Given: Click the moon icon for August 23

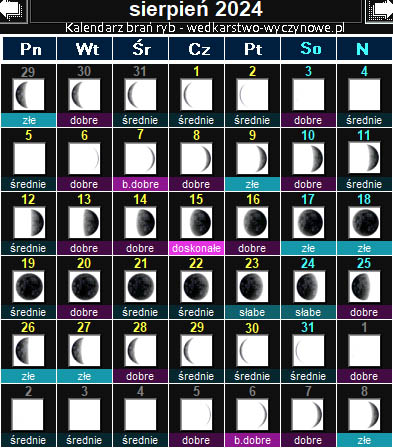Looking at the screenshot, I should (252, 287).
